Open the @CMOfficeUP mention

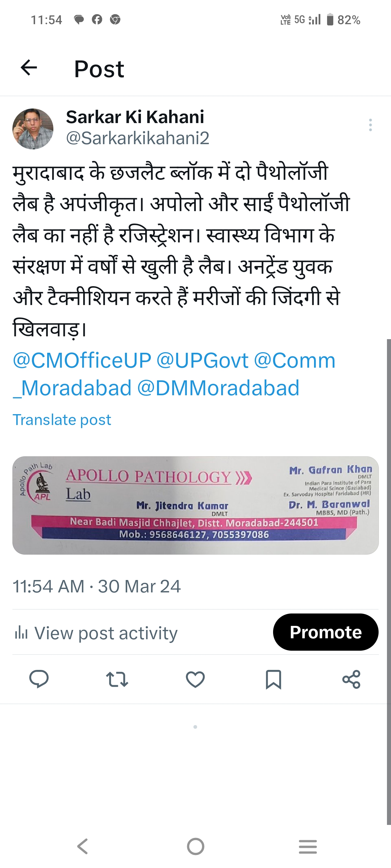tap(82, 360)
